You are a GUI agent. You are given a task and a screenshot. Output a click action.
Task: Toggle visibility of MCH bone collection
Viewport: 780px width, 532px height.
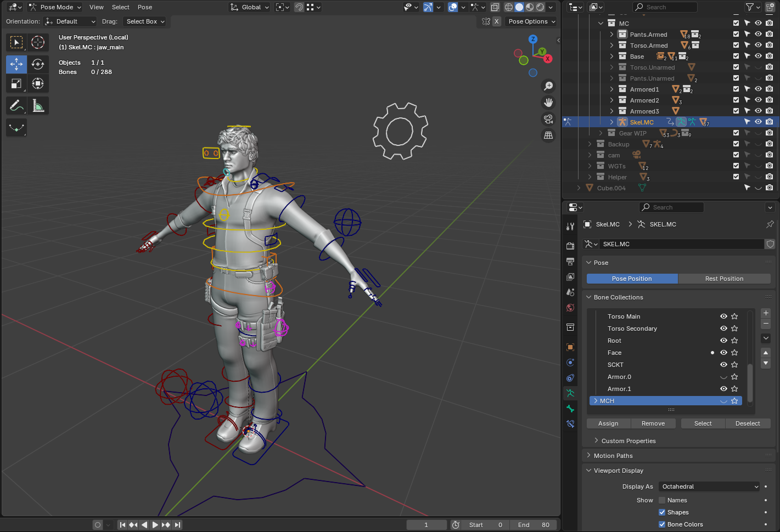723,401
